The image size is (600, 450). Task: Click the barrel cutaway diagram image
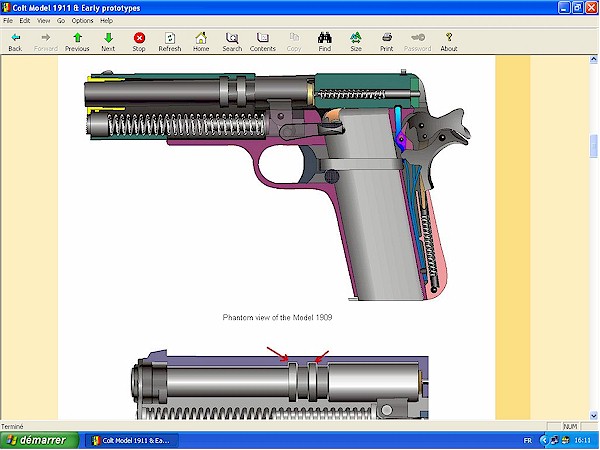point(280,384)
